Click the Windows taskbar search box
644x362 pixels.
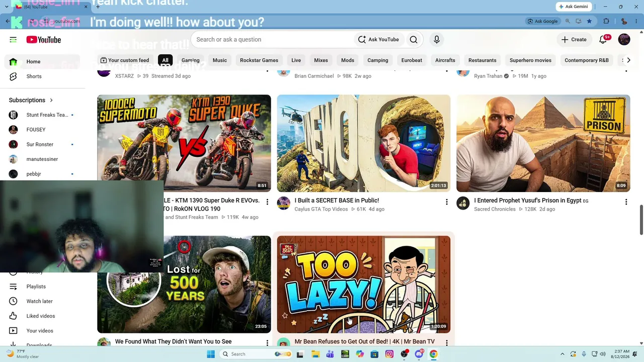click(x=257, y=354)
